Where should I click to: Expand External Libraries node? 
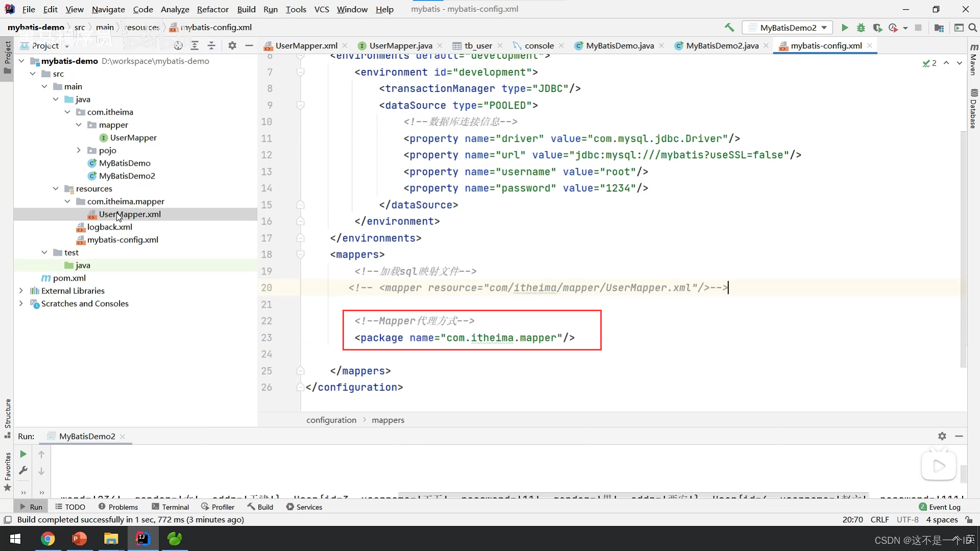tap(21, 290)
